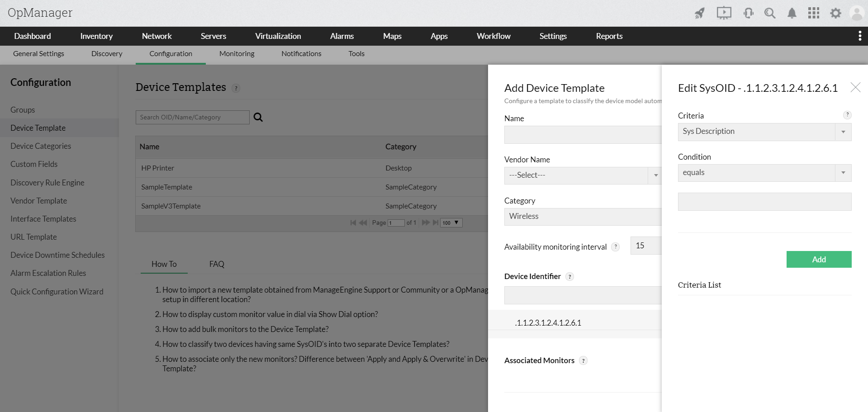This screenshot has height=412, width=868.
Task: Click the Criteria help question mark icon
Action: point(847,115)
